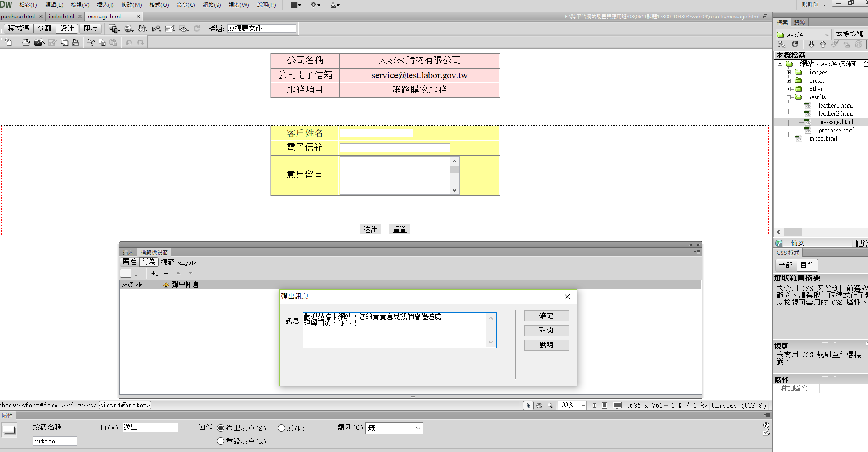The image size is (868, 452).
Task: Switch to the index.html document tab
Action: (x=61, y=17)
